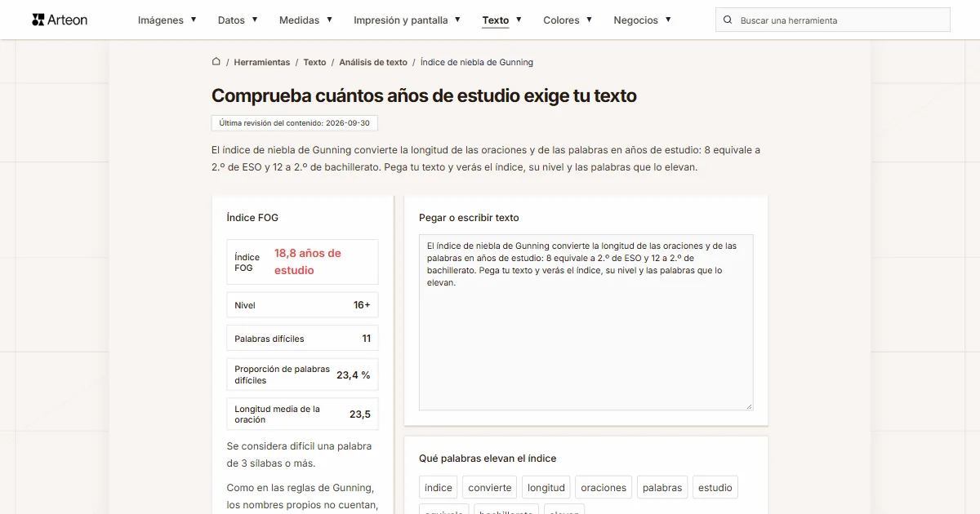Click the "18,8 años de estudio" result
Image resolution: width=980 pixels, height=514 pixels.
(x=308, y=262)
